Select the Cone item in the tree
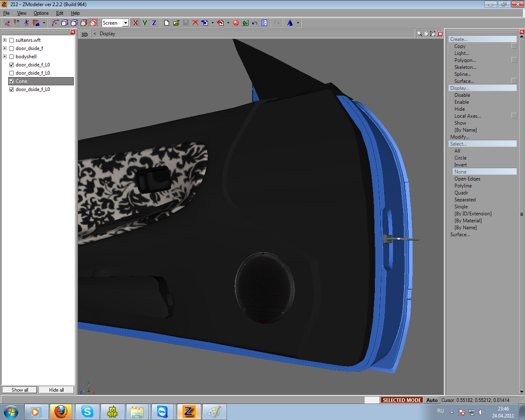Screen dimensions: 525x420 tap(41, 81)
